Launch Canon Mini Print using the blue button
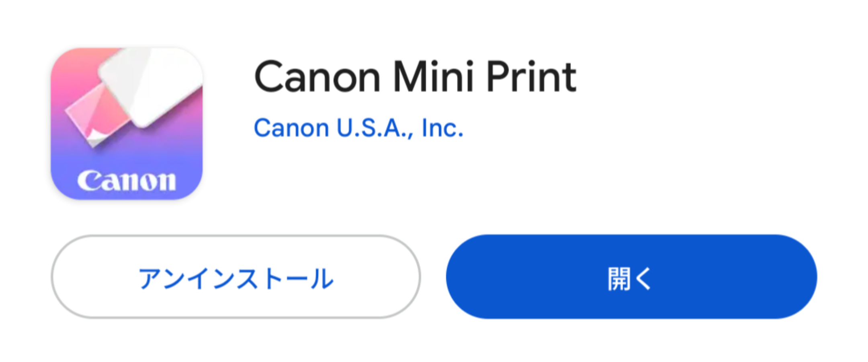The image size is (868, 362). [631, 277]
